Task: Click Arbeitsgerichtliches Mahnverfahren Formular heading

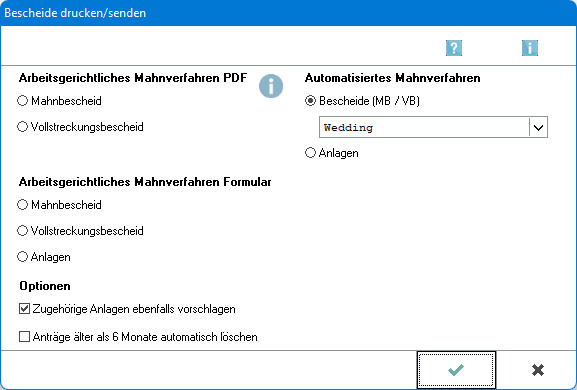Action: (x=145, y=182)
